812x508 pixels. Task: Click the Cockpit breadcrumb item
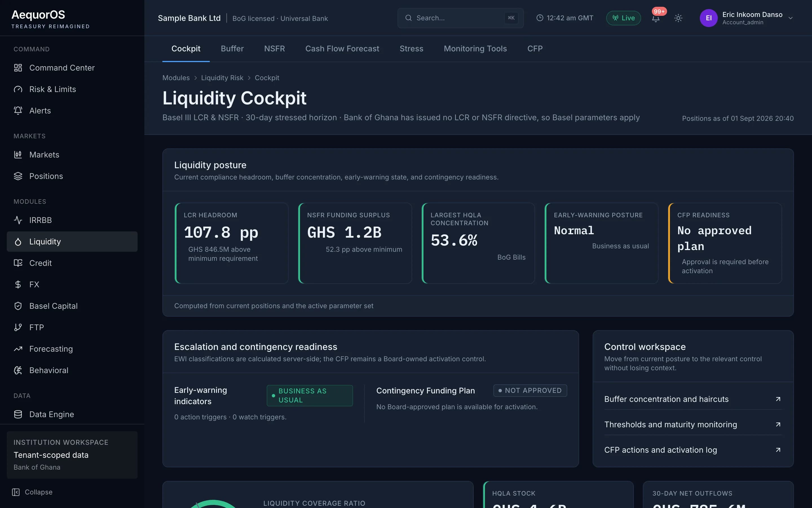tap(267, 78)
